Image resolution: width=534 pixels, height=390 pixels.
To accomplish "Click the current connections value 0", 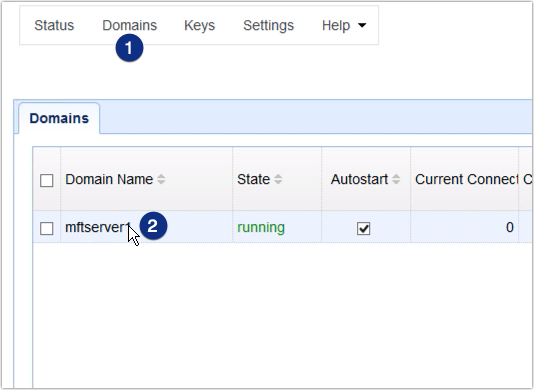I will pos(509,227).
